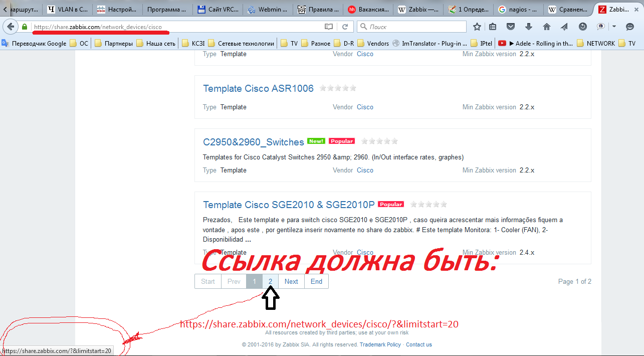Toggle reader view icon in address bar

328,27
